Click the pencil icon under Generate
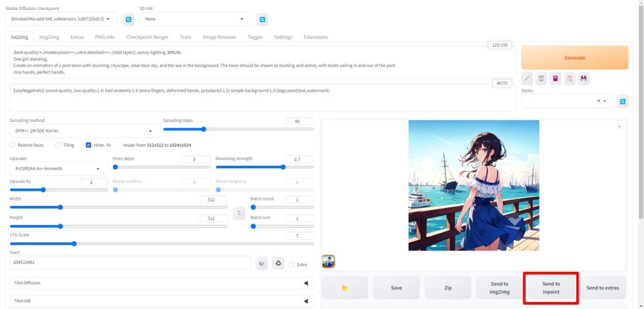 pyautogui.click(x=528, y=79)
